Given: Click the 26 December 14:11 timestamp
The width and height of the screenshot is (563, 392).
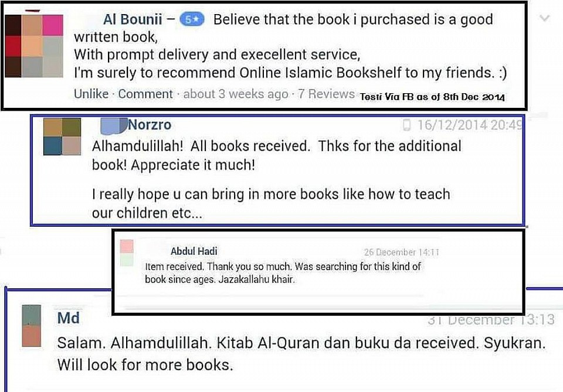Looking at the screenshot, I should click(x=401, y=252).
